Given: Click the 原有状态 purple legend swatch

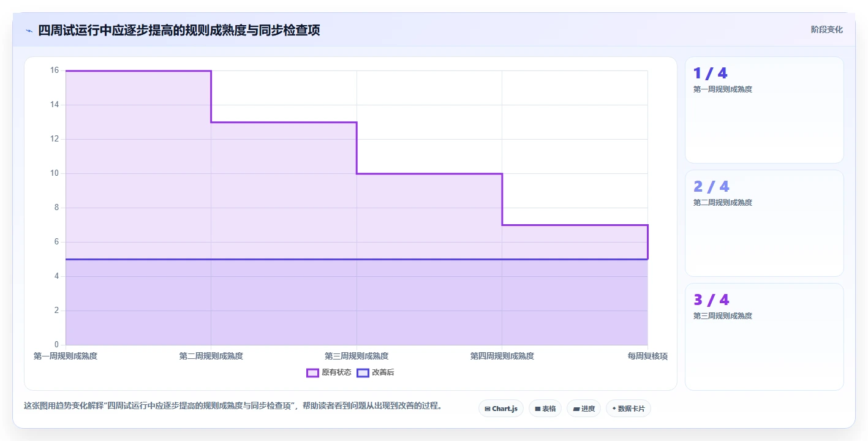Looking at the screenshot, I should (313, 372).
